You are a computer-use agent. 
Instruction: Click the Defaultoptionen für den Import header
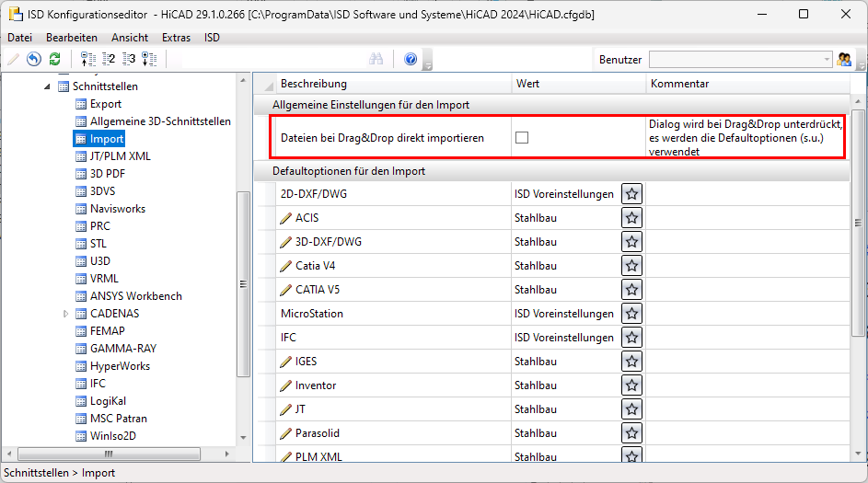coord(349,171)
